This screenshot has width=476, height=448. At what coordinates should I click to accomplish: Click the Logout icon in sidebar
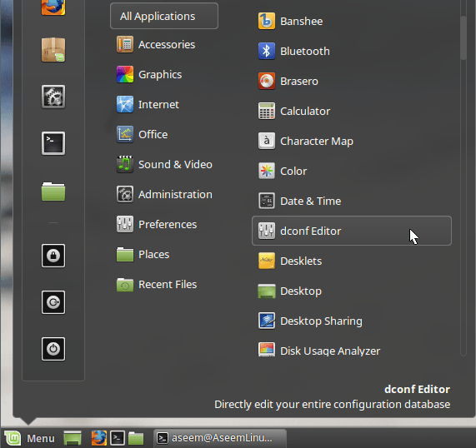pyautogui.click(x=53, y=302)
